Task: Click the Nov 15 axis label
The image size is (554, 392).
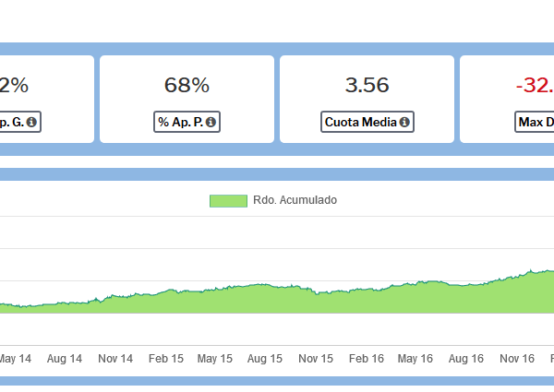Action: point(316,359)
